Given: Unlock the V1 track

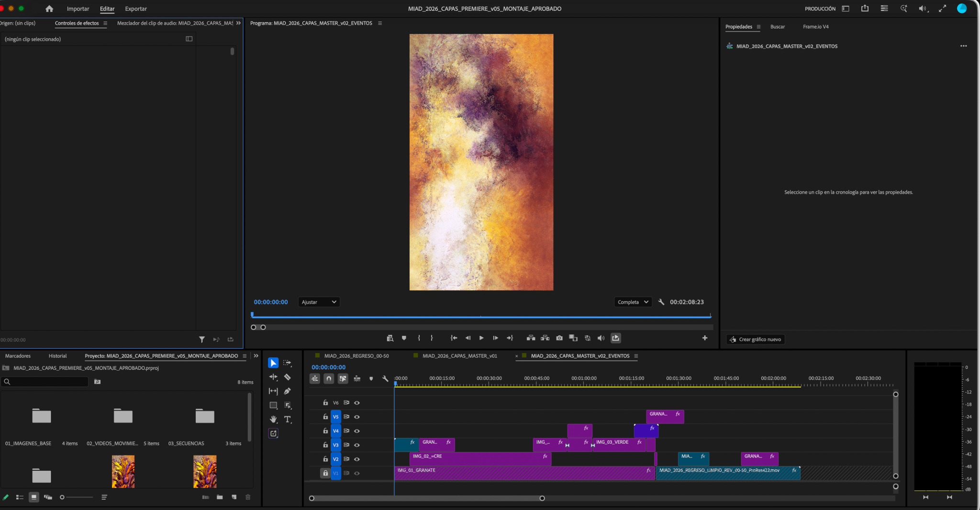Looking at the screenshot, I should coord(325,473).
